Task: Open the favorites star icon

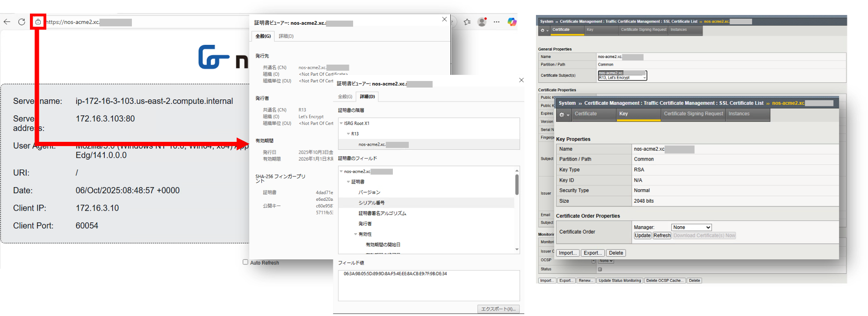Action: click(x=467, y=22)
